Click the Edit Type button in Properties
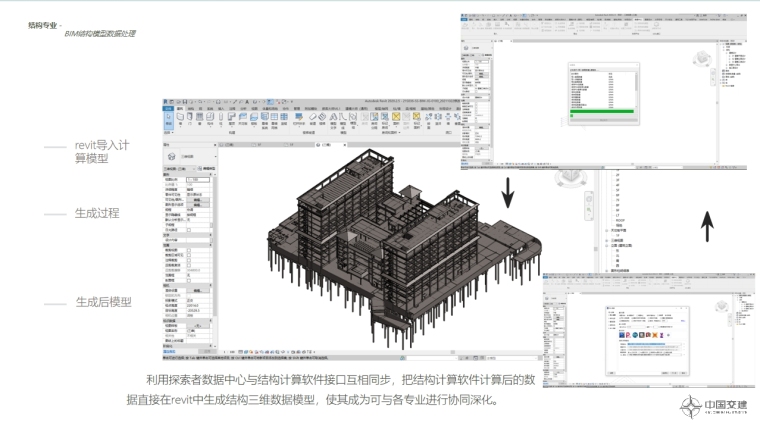Screen dimensions: 760x429 coord(204,170)
